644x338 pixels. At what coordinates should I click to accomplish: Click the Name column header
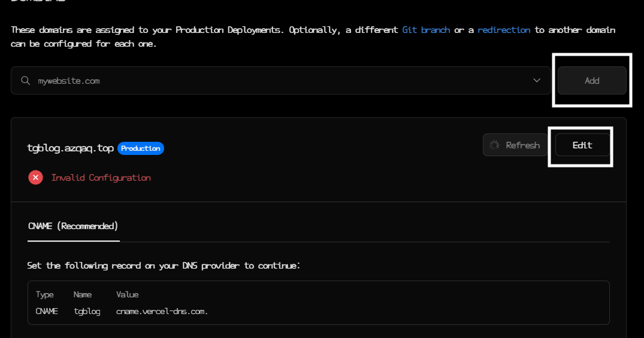(x=83, y=295)
